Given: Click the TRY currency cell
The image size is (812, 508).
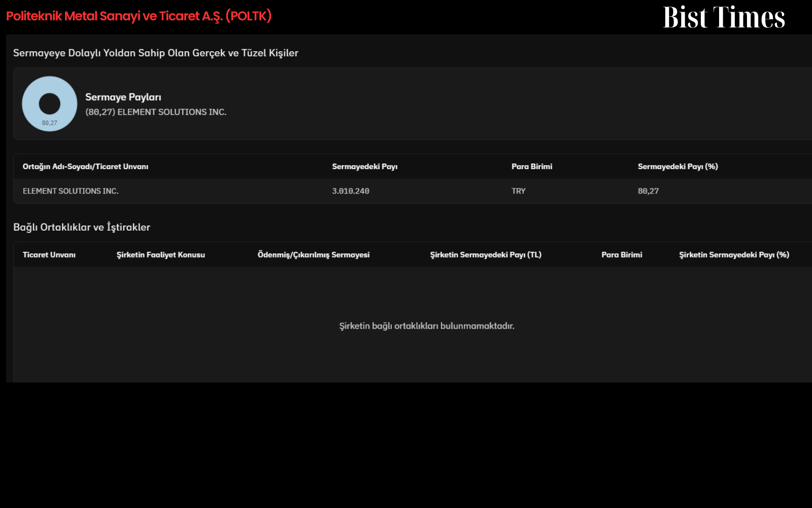Looking at the screenshot, I should pyautogui.click(x=519, y=191).
